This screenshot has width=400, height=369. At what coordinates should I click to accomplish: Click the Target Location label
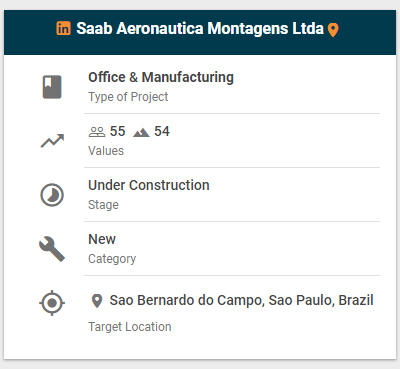point(130,327)
